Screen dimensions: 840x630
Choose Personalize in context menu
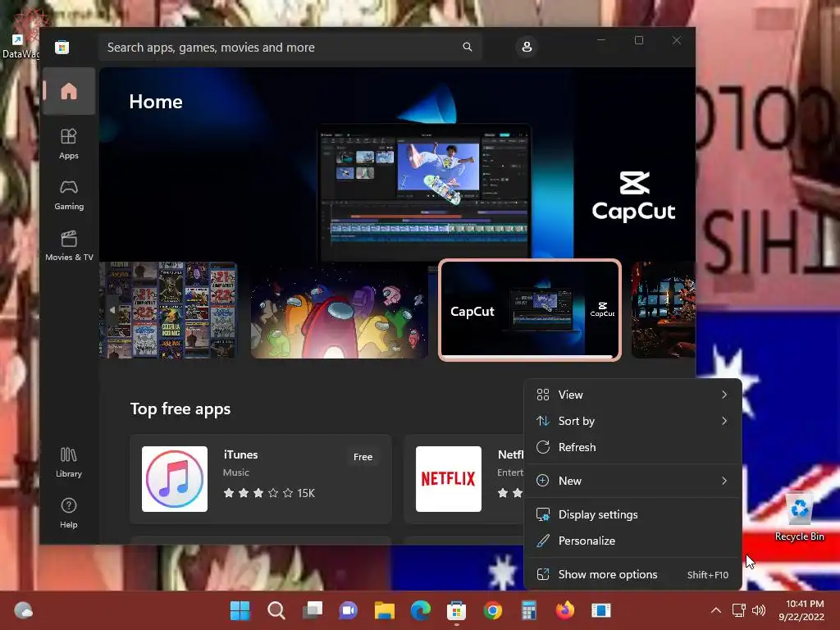pos(632,541)
